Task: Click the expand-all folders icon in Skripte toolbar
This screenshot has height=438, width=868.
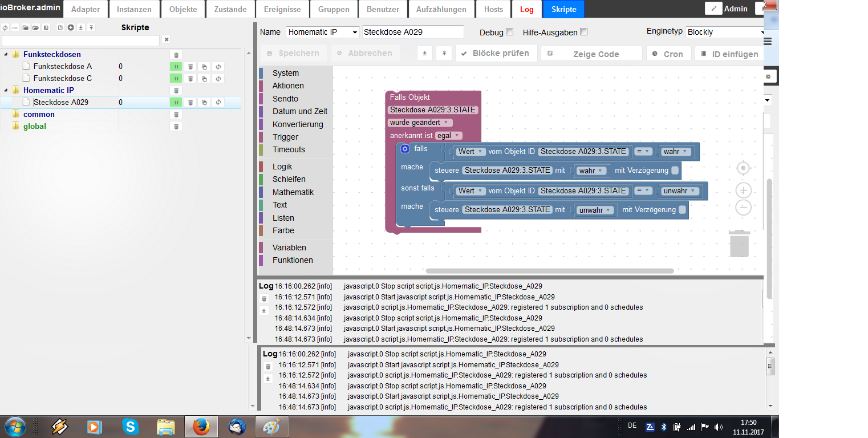Action: tap(36, 27)
